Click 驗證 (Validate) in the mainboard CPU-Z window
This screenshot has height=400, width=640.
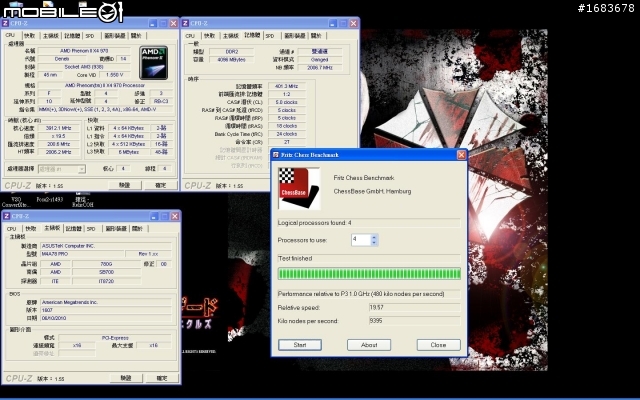(126, 378)
